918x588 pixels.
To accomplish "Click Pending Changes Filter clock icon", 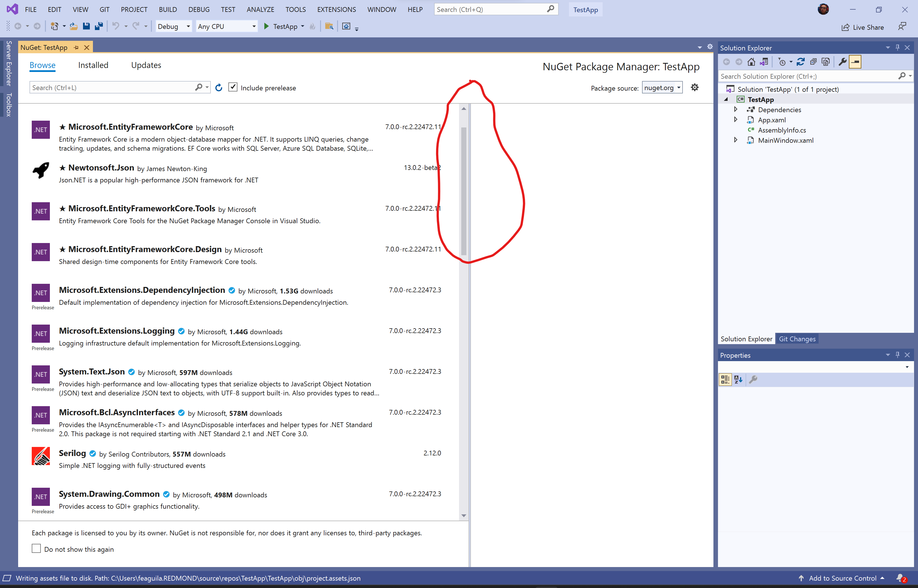I will coord(782,62).
